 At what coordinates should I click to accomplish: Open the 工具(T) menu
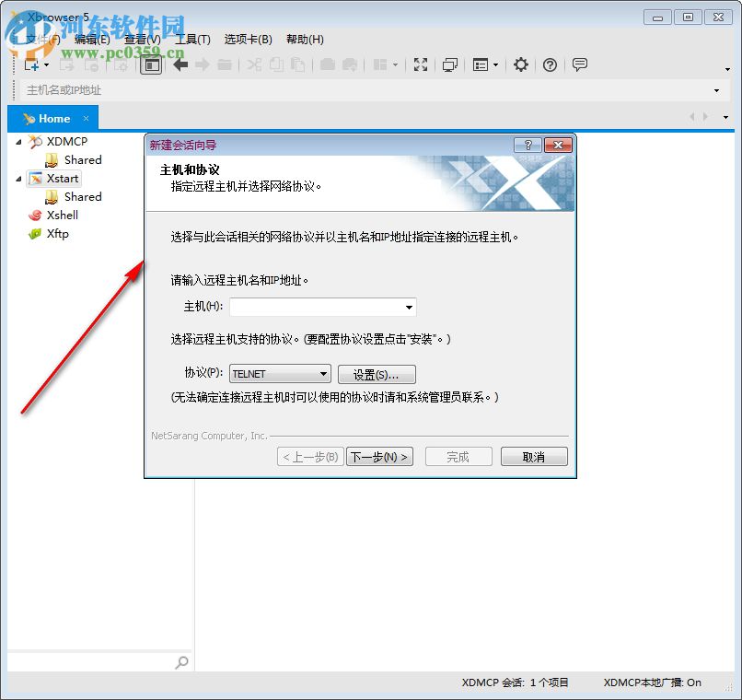pyautogui.click(x=191, y=39)
